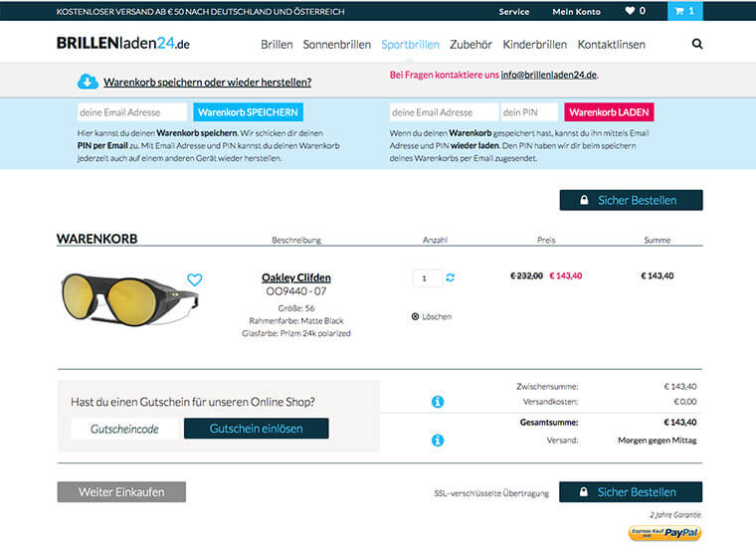Click the info@brillenladen24.de email link
This screenshot has height=547, width=756.
click(549, 75)
